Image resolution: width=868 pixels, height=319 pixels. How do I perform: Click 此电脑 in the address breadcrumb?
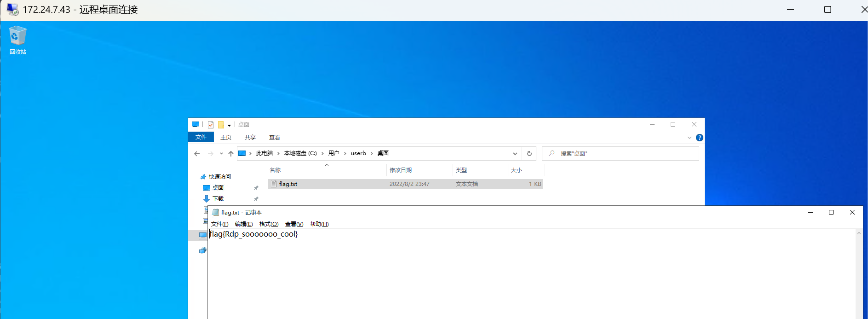[x=264, y=153]
